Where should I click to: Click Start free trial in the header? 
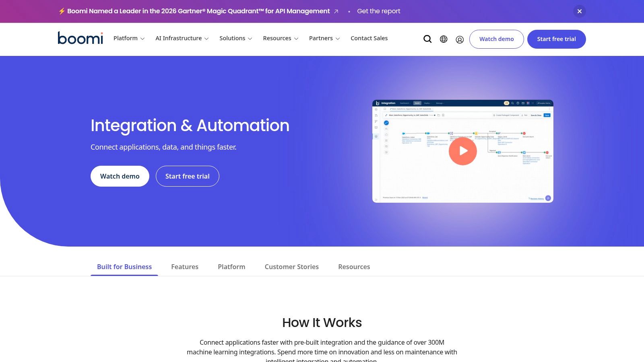click(x=556, y=39)
